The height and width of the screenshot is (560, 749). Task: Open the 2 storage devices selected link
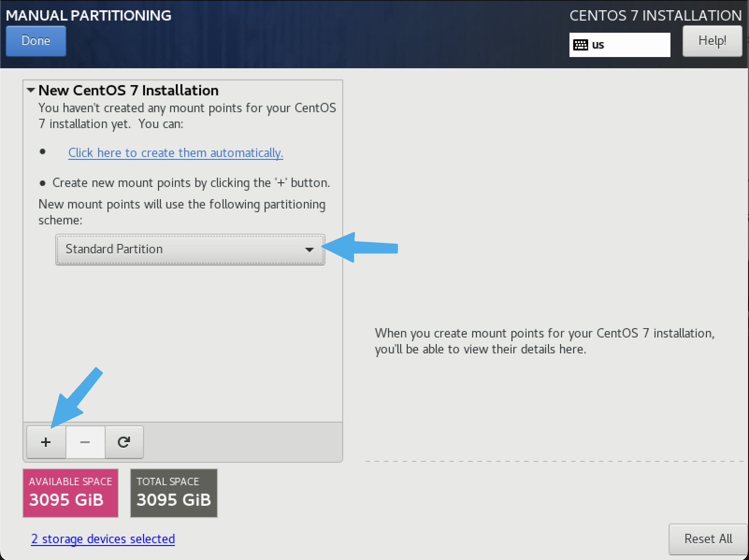pyautogui.click(x=103, y=539)
